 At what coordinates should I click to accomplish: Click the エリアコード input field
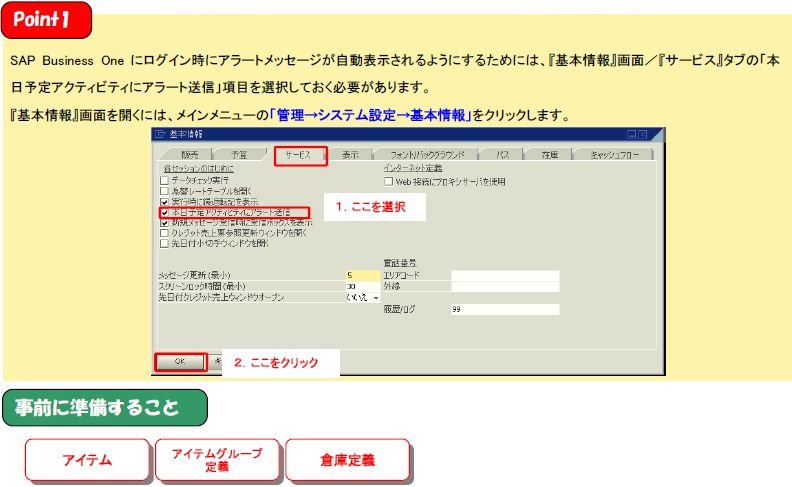click(x=505, y=275)
